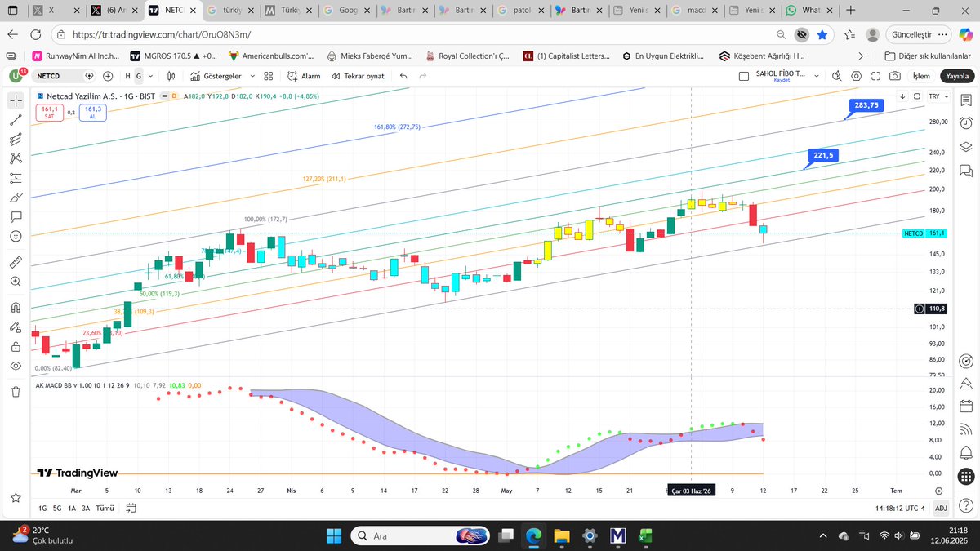Select the 1G date range
Image resolution: width=980 pixels, height=551 pixels.
(43, 508)
